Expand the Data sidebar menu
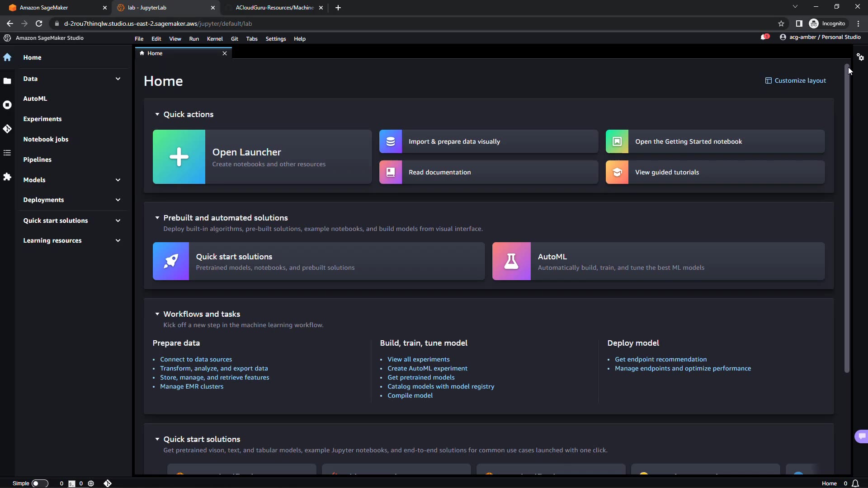The height and width of the screenshot is (488, 868). click(118, 79)
